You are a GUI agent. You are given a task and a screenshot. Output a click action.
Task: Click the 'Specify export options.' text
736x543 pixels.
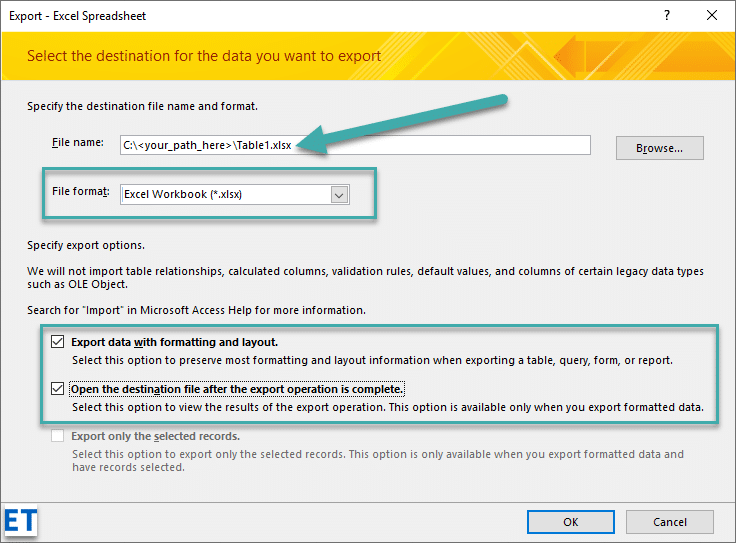(86, 245)
